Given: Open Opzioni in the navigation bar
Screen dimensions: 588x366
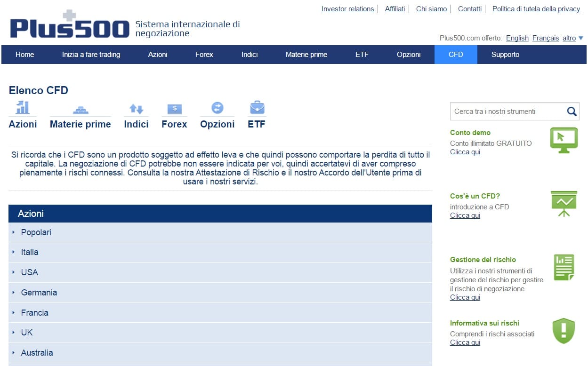Looking at the screenshot, I should tap(409, 55).
